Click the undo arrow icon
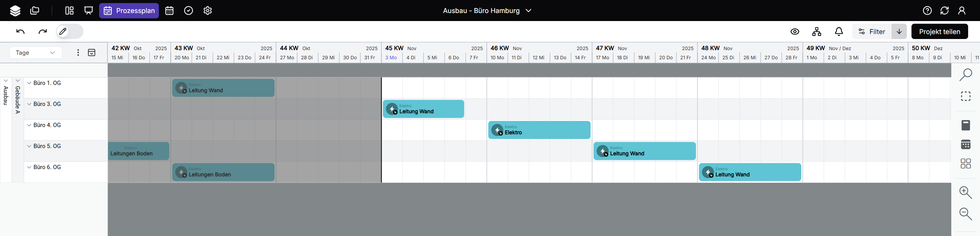Screen dimensions: 980x236 (x=20, y=31)
